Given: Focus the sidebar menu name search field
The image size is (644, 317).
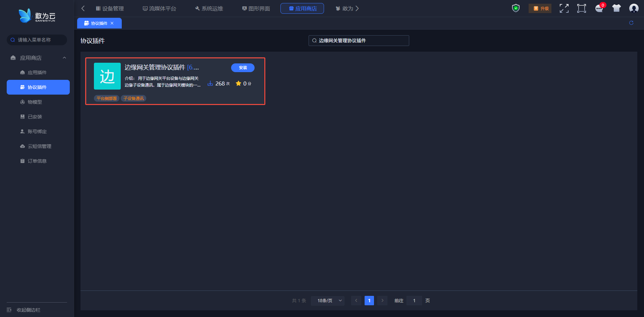Looking at the screenshot, I should coord(37,40).
